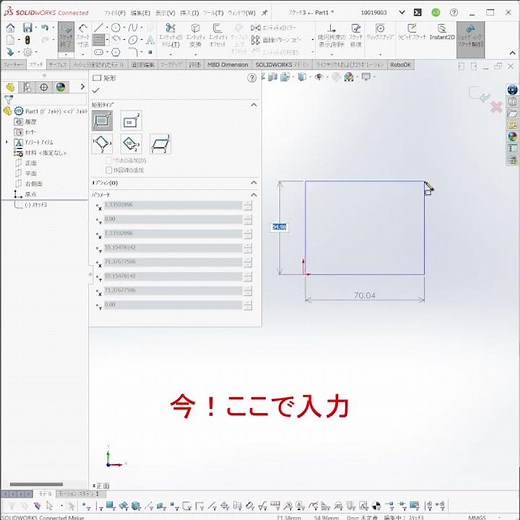Click the Rebuild traffic light icon
The height and width of the screenshot is (520, 520).
[x=27, y=40]
